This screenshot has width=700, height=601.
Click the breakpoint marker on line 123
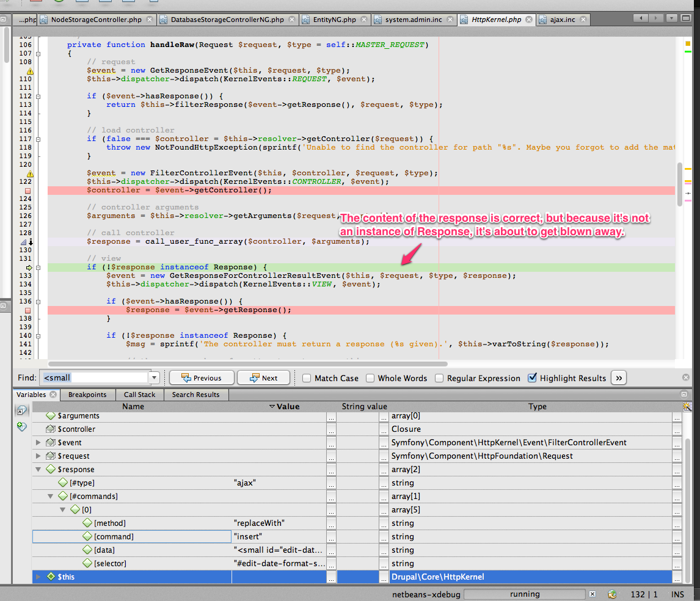[27, 191]
